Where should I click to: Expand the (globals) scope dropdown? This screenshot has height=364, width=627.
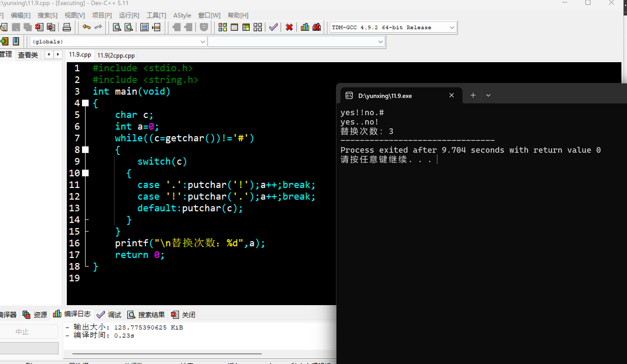click(x=203, y=42)
